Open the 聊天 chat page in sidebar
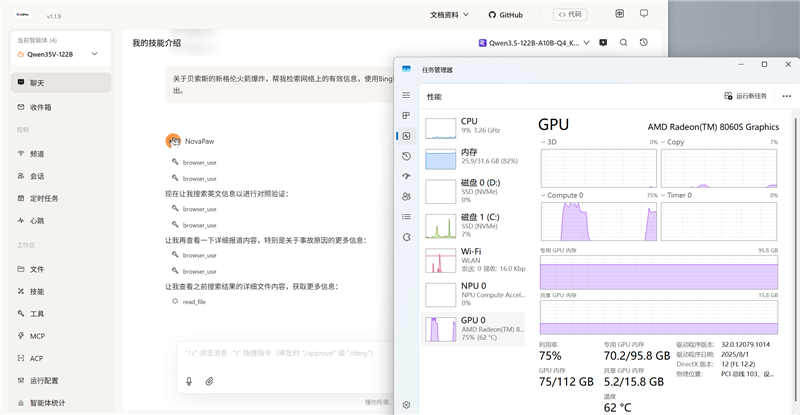Image resolution: width=800 pixels, height=415 pixels. [61, 83]
